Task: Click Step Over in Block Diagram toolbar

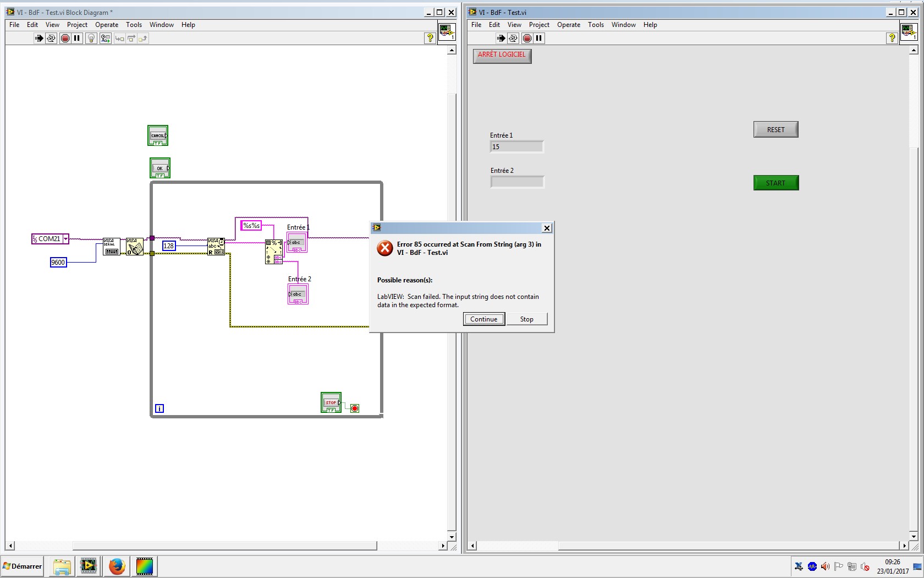Action: click(131, 38)
